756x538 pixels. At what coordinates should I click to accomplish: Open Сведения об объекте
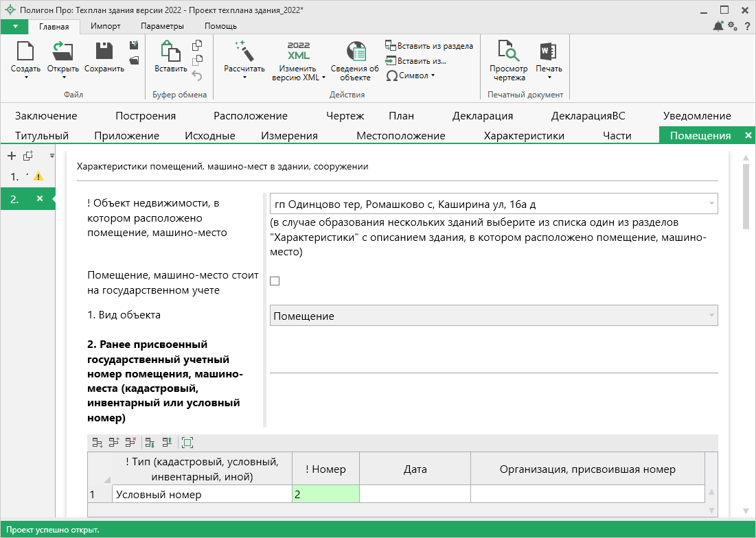coord(354,51)
